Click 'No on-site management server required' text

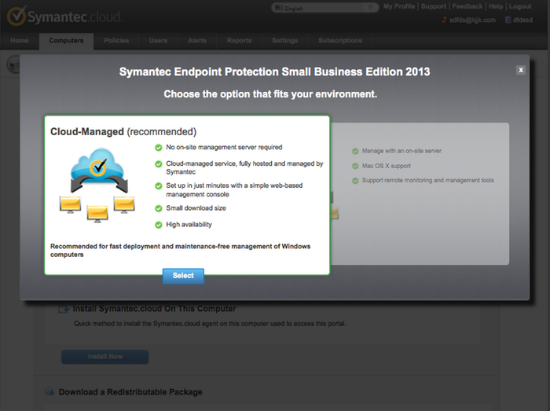point(224,147)
